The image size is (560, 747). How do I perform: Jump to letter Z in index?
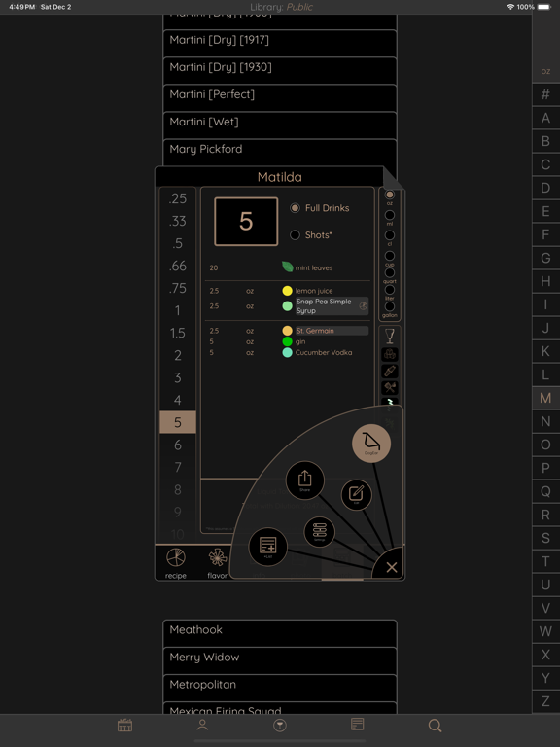point(545,701)
